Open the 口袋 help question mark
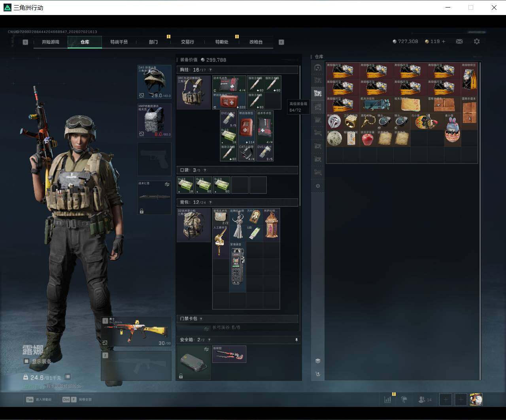Screen dimensions: 506x420 pyautogui.click(x=204, y=170)
